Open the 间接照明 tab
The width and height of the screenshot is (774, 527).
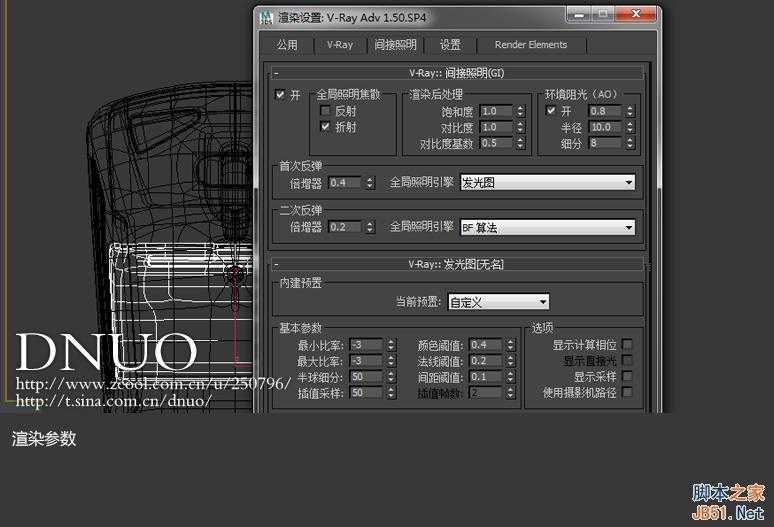click(395, 45)
